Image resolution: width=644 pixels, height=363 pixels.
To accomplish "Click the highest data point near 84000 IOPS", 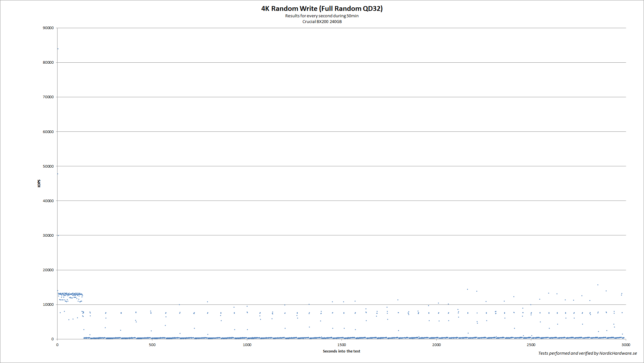I will [58, 49].
